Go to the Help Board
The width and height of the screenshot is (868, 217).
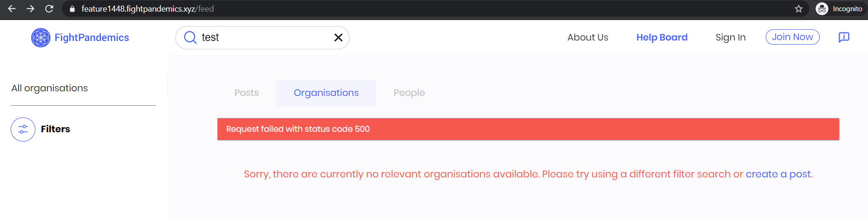(x=662, y=37)
